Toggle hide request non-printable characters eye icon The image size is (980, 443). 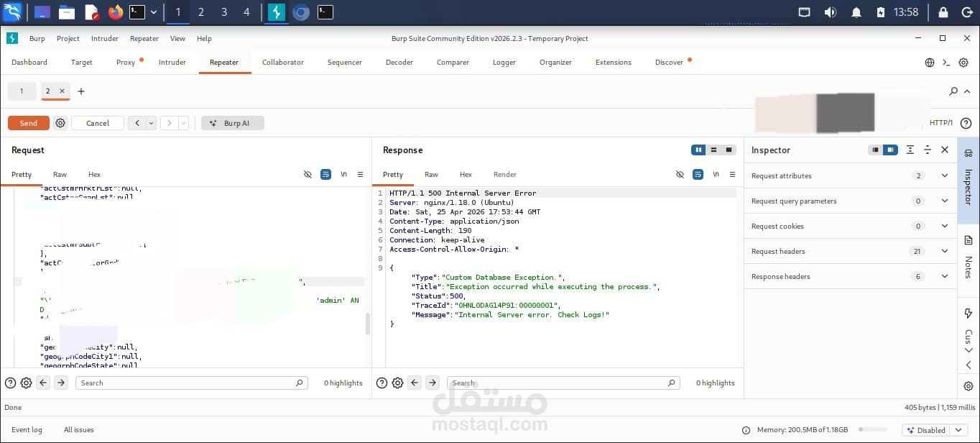click(x=308, y=174)
